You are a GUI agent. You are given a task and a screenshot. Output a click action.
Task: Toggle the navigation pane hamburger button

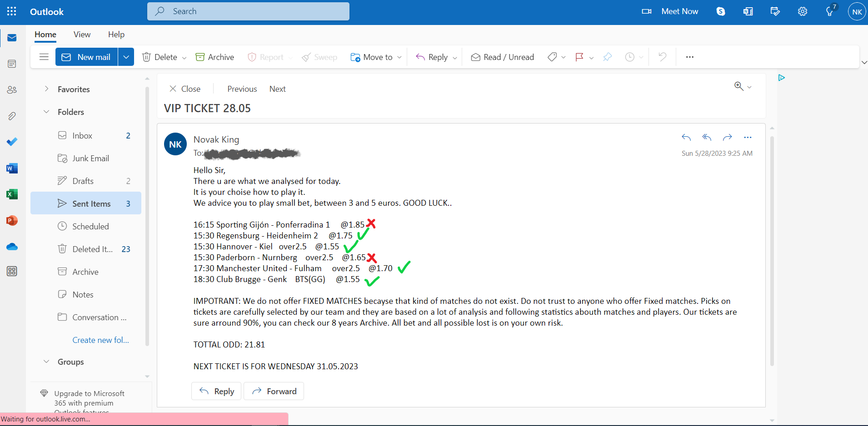[x=44, y=57]
